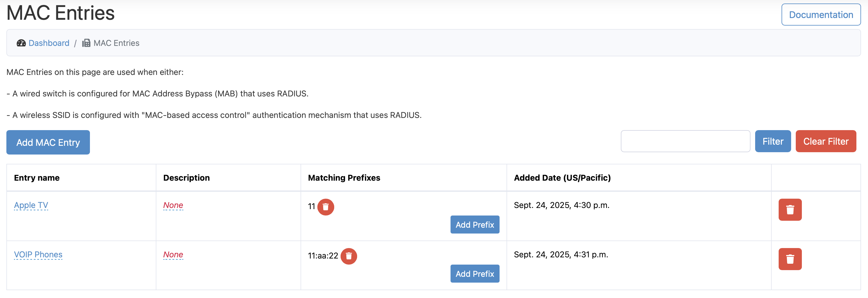
Task: Select the MAC Entries breadcrumb label
Action: (116, 43)
